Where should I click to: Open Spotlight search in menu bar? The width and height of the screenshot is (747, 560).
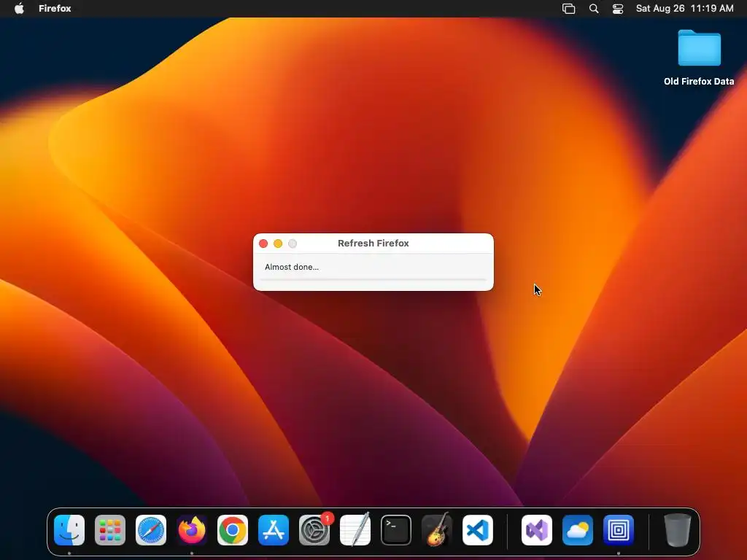[594, 9]
